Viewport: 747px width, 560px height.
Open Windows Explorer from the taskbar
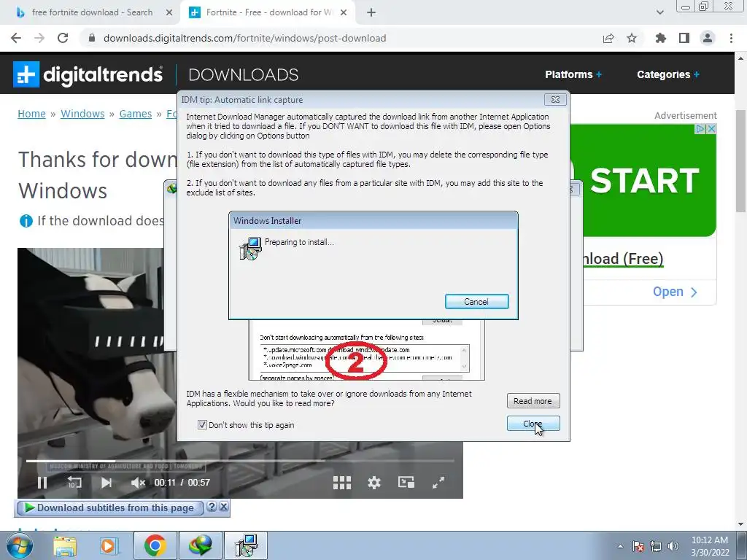coord(65,545)
